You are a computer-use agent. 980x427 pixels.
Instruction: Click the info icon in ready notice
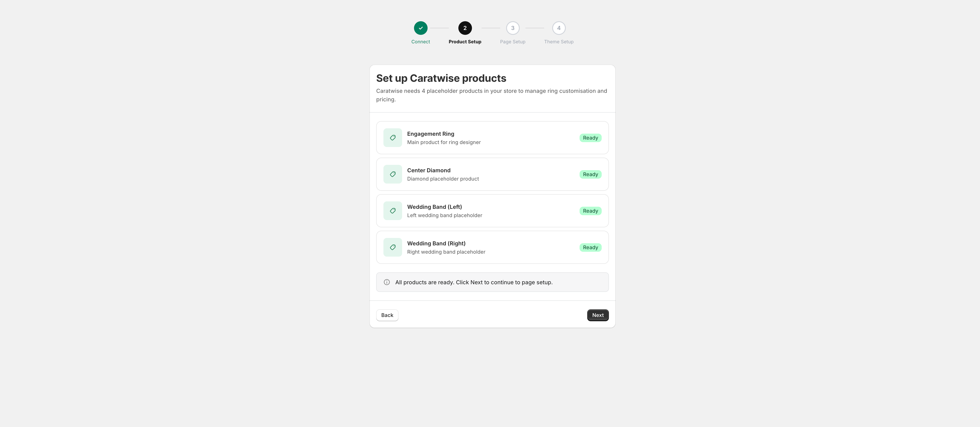click(387, 282)
